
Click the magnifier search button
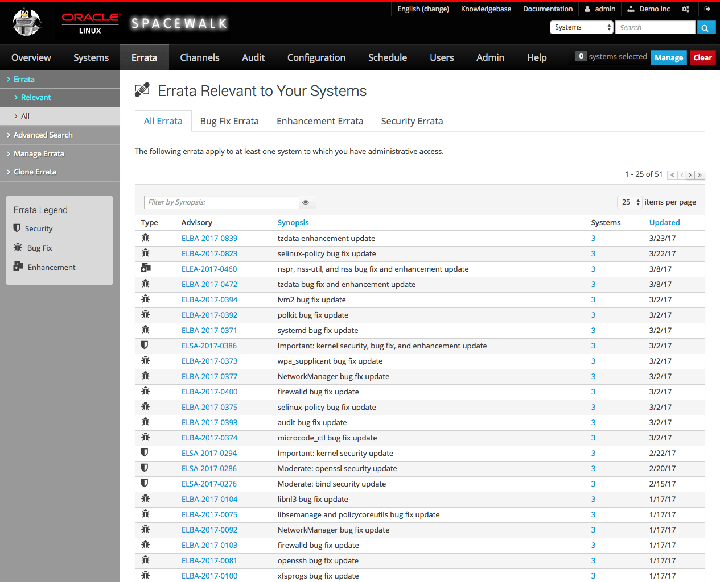[x=705, y=28]
